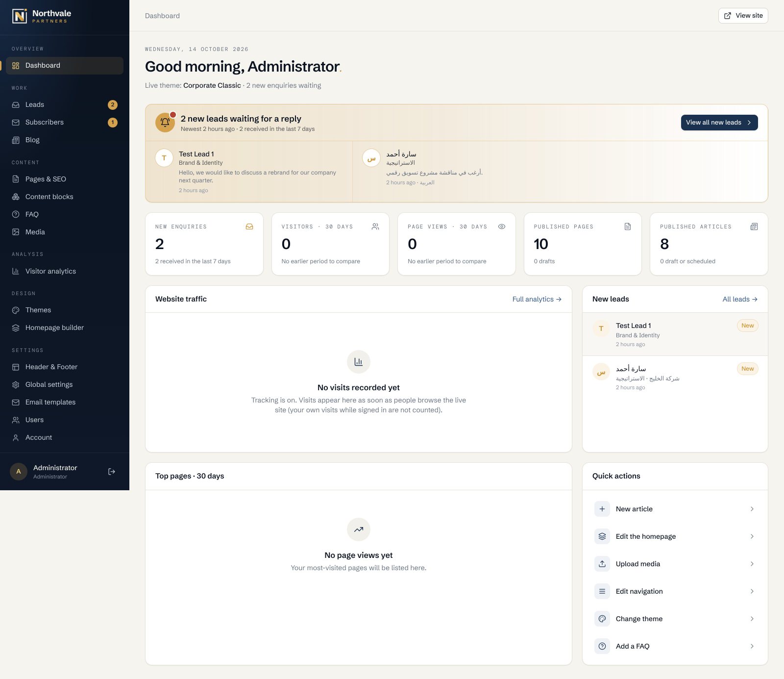Click the Dashboard breadcrumb in top bar
The width and height of the screenshot is (784, 679).
tap(162, 16)
